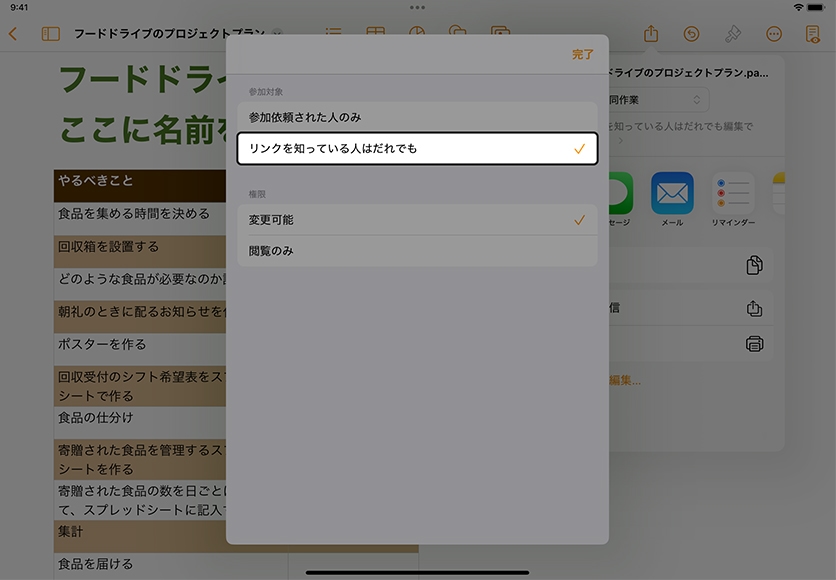
Task: Open the share icon in toolbar
Action: click(651, 34)
